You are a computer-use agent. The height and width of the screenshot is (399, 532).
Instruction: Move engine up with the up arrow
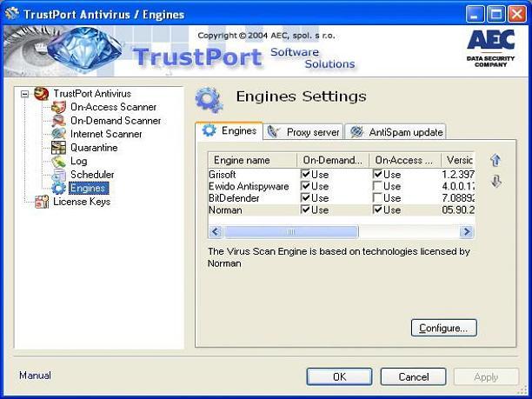[495, 161]
